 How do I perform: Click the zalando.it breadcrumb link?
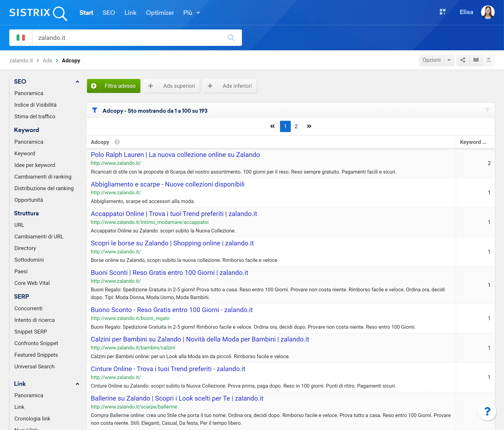(x=21, y=60)
